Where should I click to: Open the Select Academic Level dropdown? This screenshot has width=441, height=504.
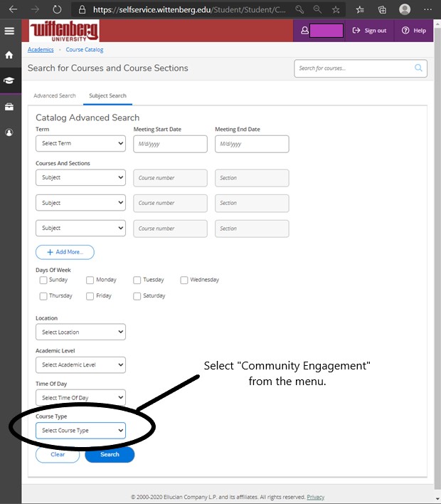click(x=80, y=364)
